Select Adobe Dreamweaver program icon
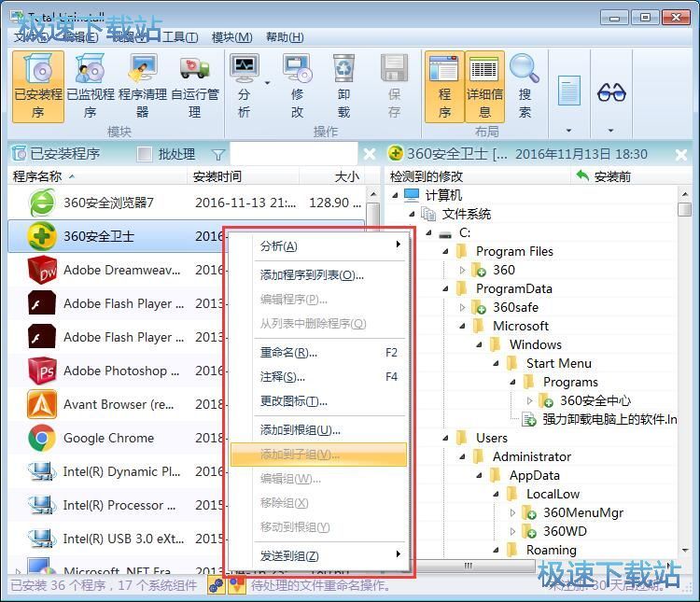Viewport: 700px width, 602px height. (42, 270)
